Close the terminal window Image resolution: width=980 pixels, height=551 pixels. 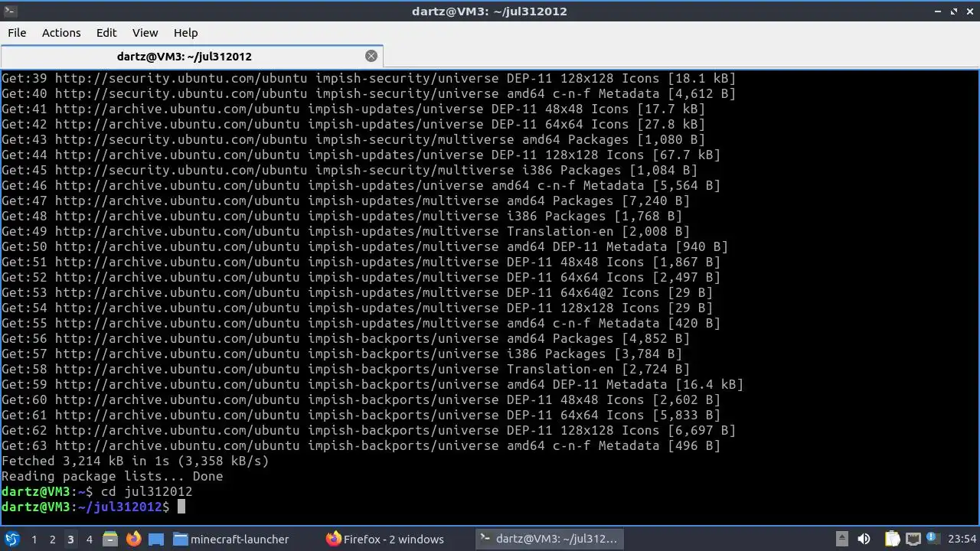(x=970, y=11)
